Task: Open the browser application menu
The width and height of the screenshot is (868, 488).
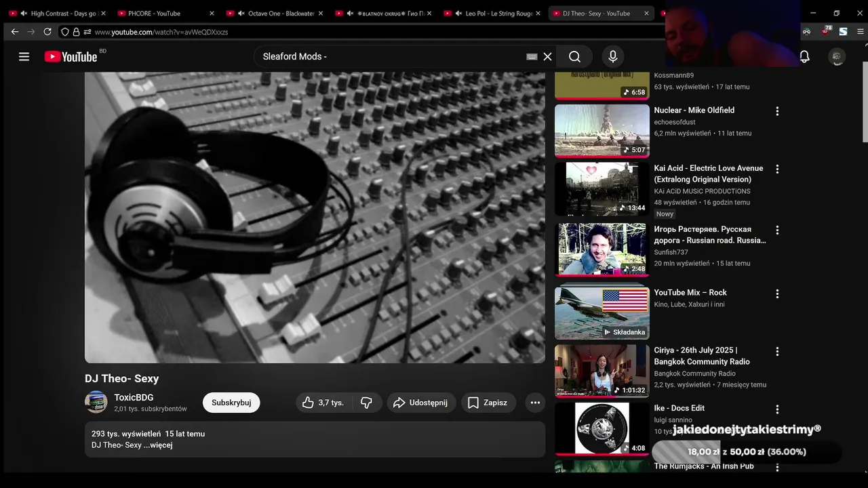Action: (860, 32)
